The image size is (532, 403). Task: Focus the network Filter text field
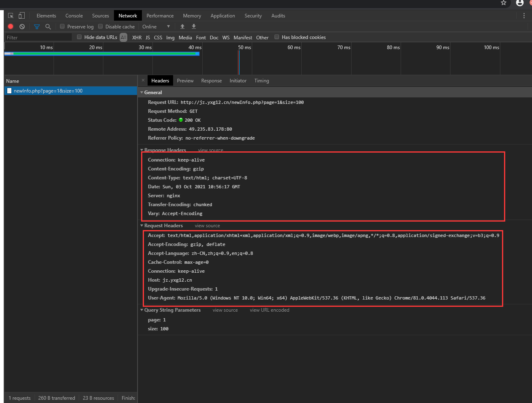point(38,37)
